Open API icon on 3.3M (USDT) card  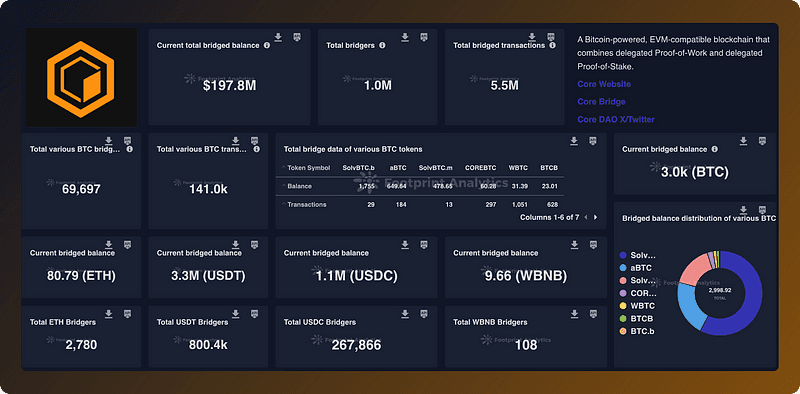[254, 244]
